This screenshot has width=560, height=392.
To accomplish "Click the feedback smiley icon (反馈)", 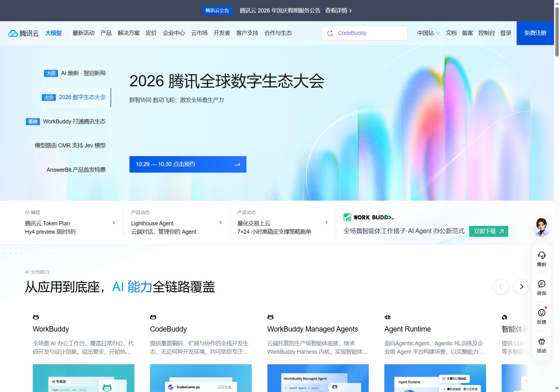I will (542, 313).
